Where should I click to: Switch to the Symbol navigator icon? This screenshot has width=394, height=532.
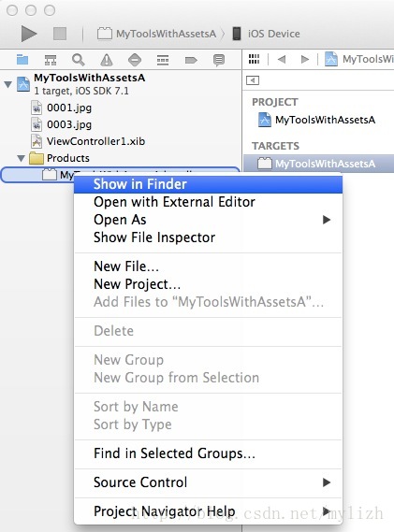(51, 60)
